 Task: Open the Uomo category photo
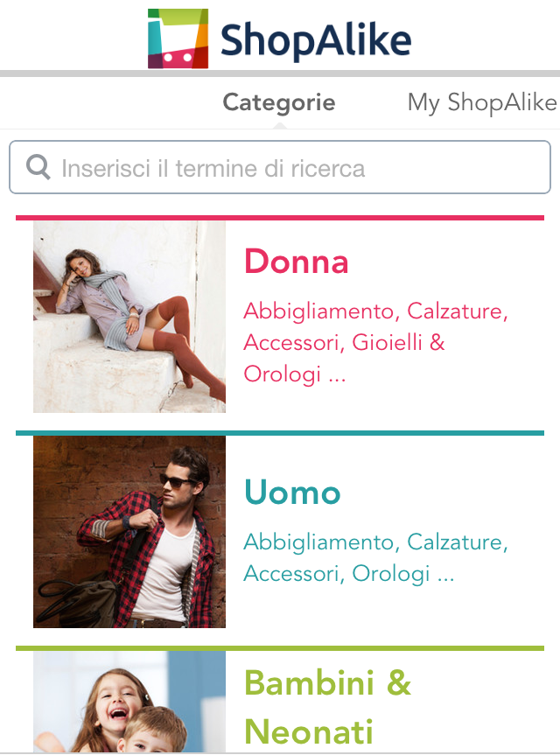pyautogui.click(x=129, y=532)
